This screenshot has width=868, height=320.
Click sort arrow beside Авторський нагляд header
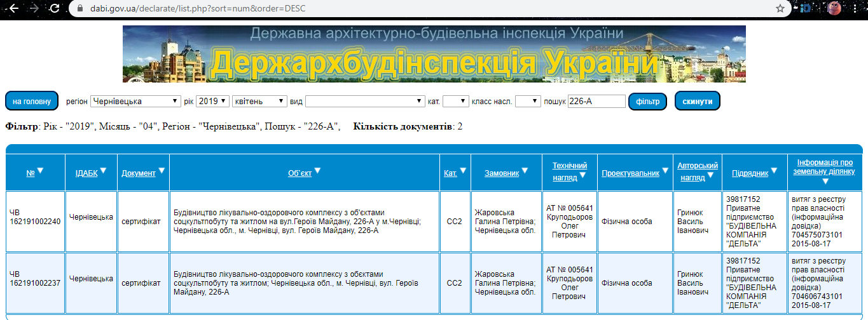[x=711, y=177]
